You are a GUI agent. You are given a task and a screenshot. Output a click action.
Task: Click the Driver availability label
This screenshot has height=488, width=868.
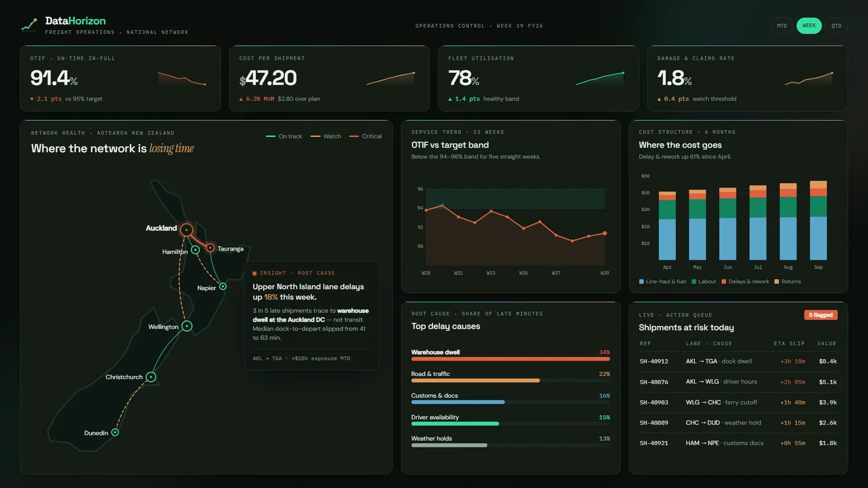[x=435, y=417]
